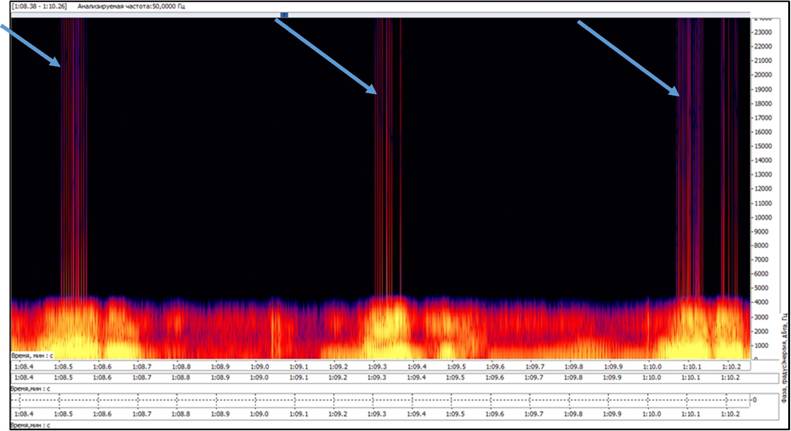
Task: Click the first broadband burst near 1:08.5
Action: pos(74,156)
